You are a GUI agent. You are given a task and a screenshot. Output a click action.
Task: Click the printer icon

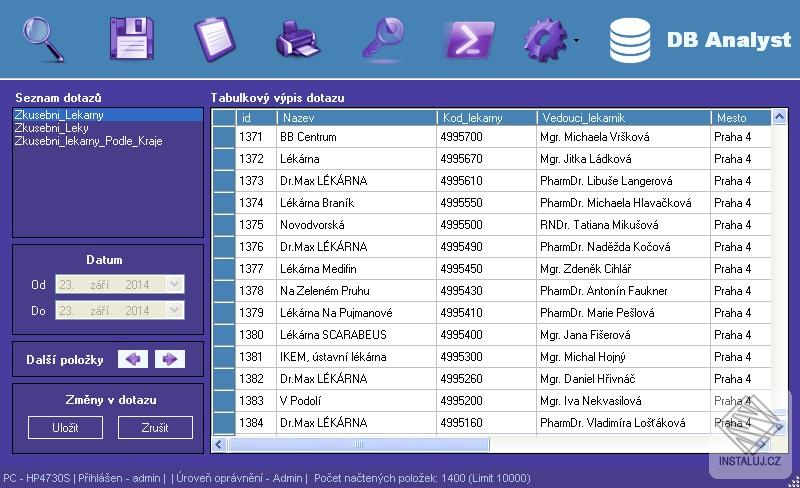[297, 39]
